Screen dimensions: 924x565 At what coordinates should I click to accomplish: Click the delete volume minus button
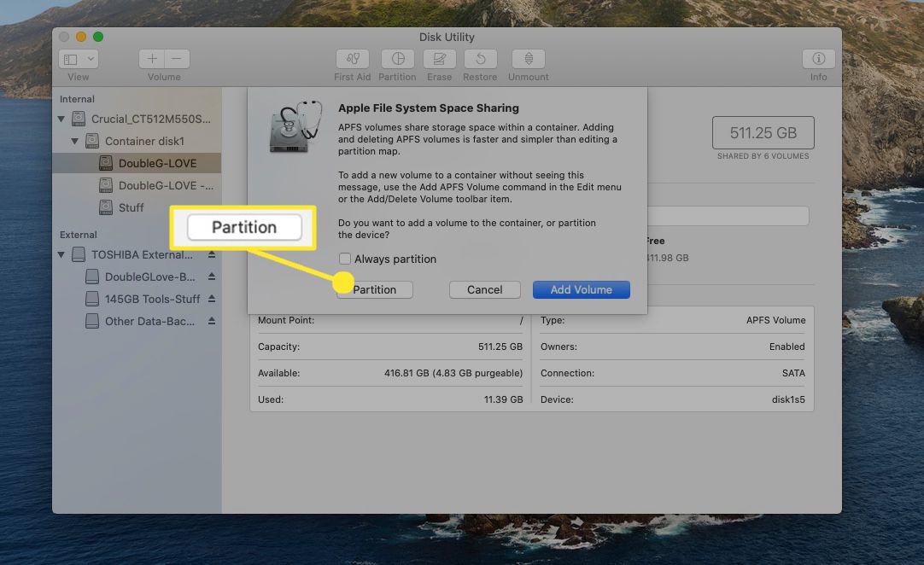click(177, 59)
